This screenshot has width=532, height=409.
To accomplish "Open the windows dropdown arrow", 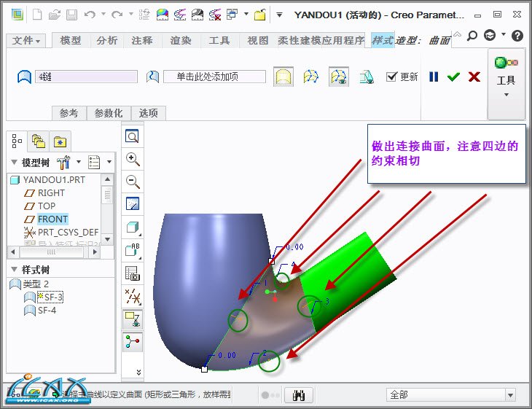I will (x=246, y=15).
